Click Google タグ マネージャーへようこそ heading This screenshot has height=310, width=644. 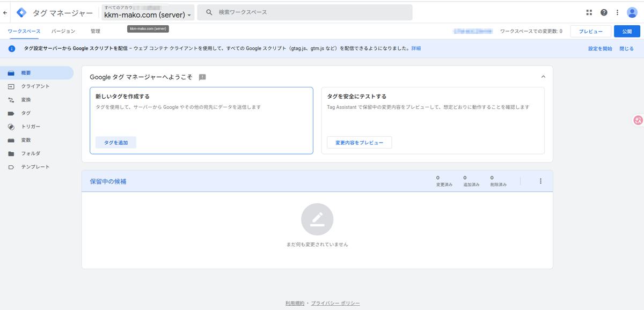[141, 77]
